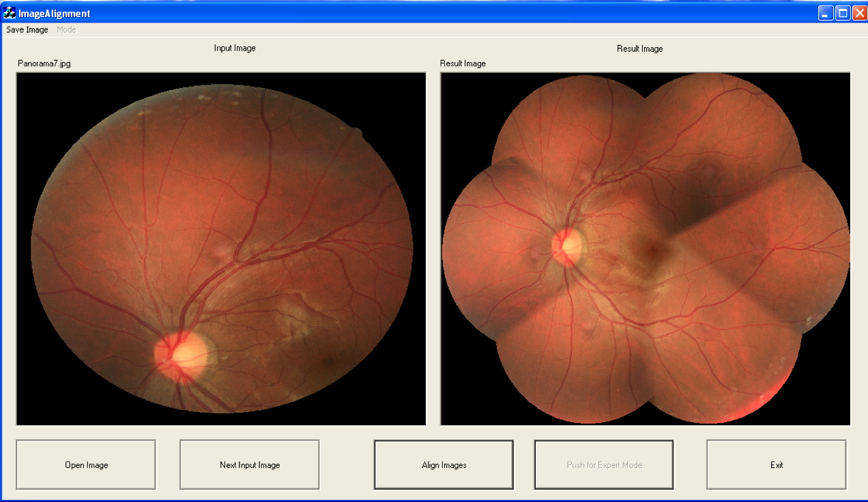This screenshot has width=868, height=502.
Task: Click the ImageAlignment title bar text
Action: pyautogui.click(x=54, y=13)
